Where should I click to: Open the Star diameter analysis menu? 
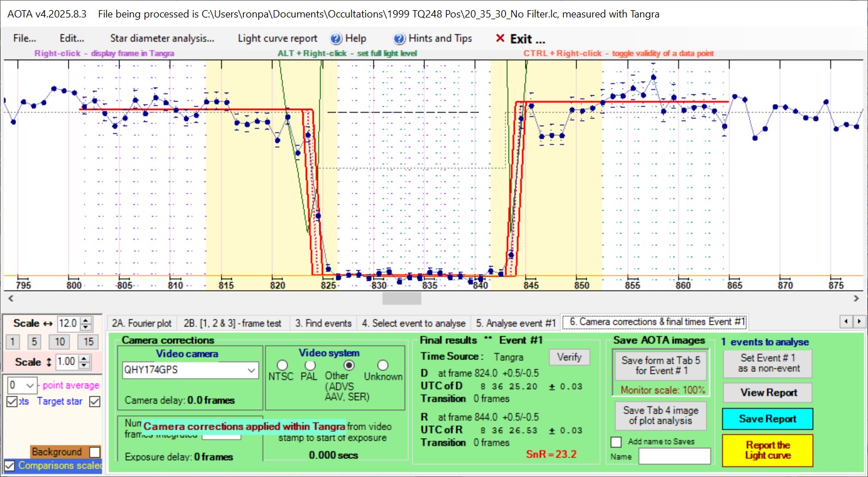click(162, 38)
